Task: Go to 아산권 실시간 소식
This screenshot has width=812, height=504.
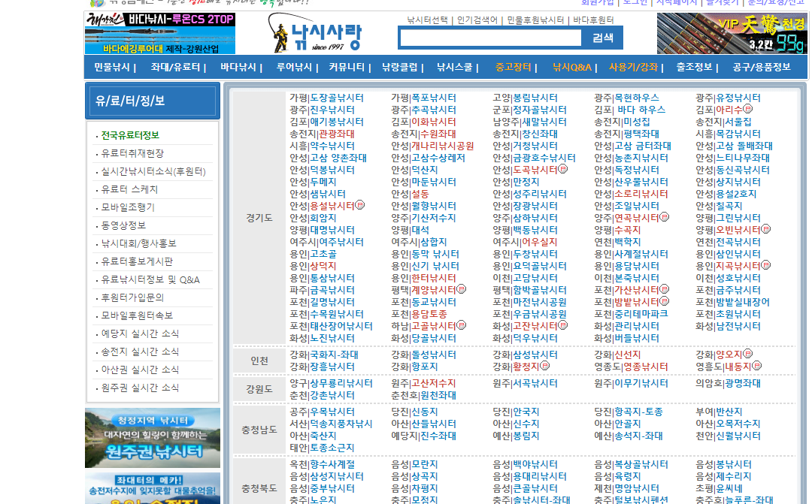Action: click(140, 370)
